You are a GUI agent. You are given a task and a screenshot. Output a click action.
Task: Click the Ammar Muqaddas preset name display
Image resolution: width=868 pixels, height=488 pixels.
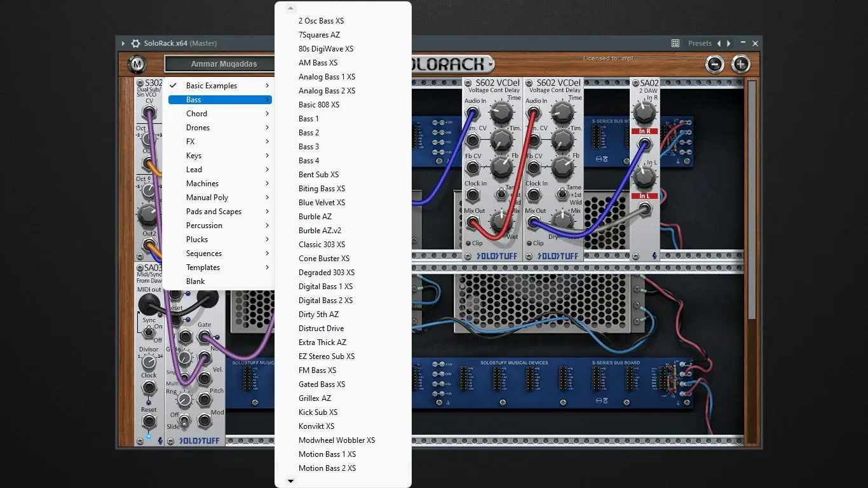[224, 64]
